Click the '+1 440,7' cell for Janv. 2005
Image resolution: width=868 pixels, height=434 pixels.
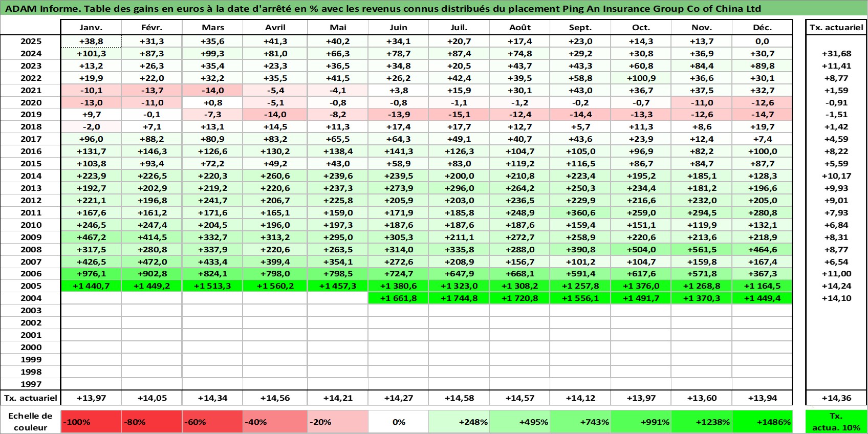(x=91, y=286)
